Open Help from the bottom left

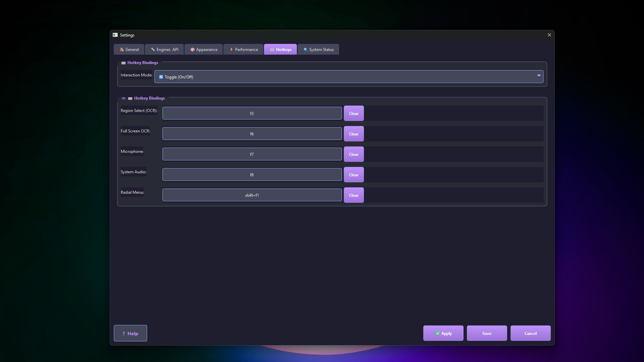tap(130, 333)
